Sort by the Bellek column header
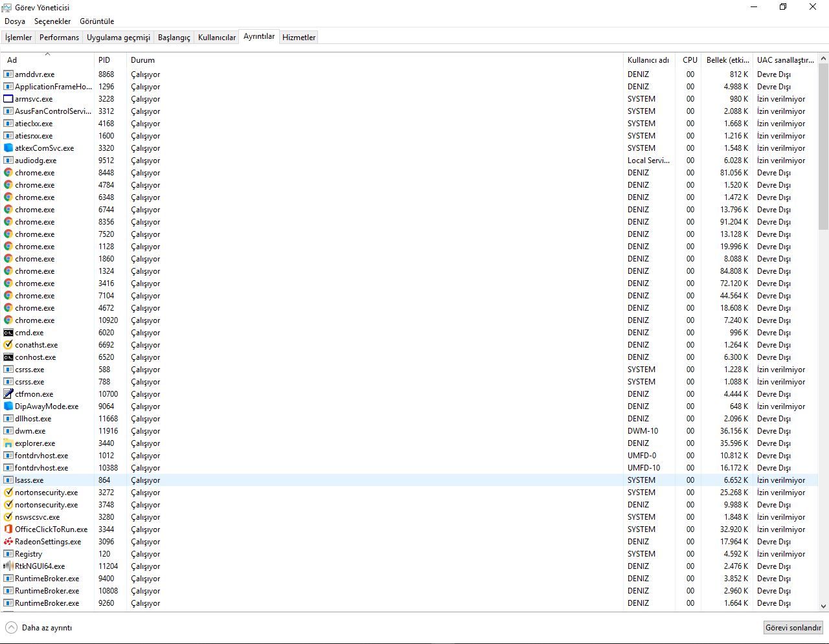Image resolution: width=829 pixels, height=644 pixels. click(x=727, y=60)
